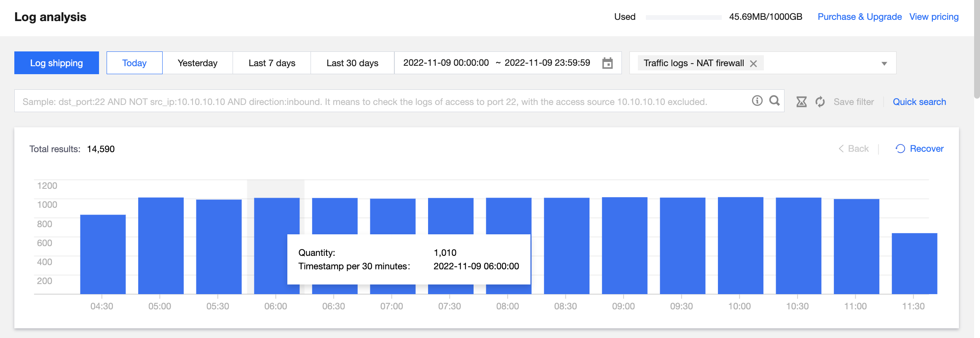980x338 pixels.
Task: Switch to Yesterday time range
Action: [198, 63]
